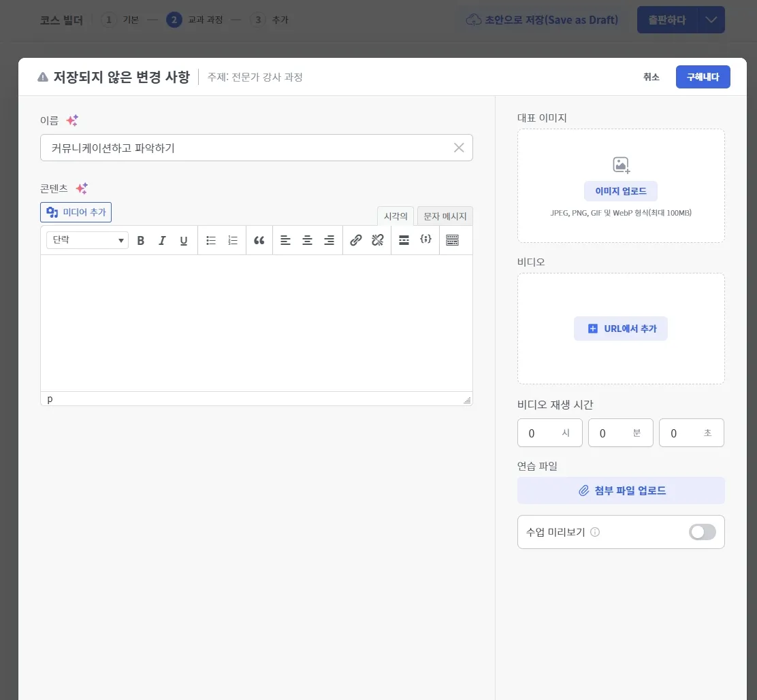Insert a blockquote

pos(259,240)
